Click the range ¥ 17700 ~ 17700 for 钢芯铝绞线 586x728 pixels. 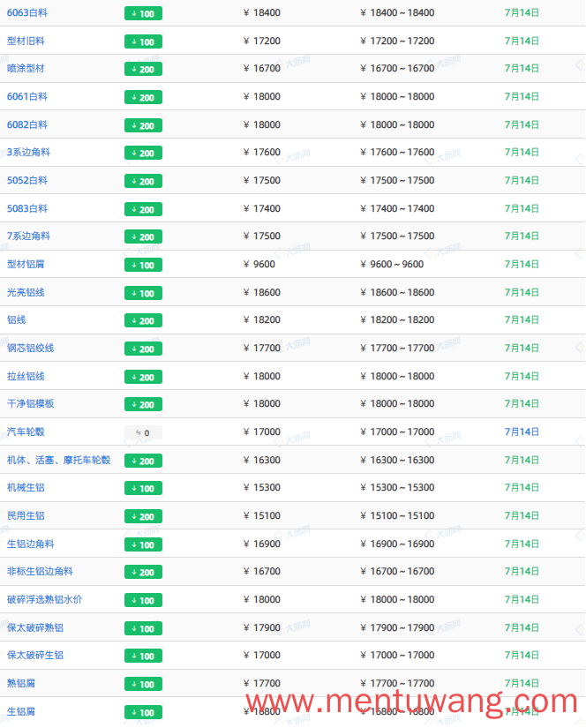(397, 349)
